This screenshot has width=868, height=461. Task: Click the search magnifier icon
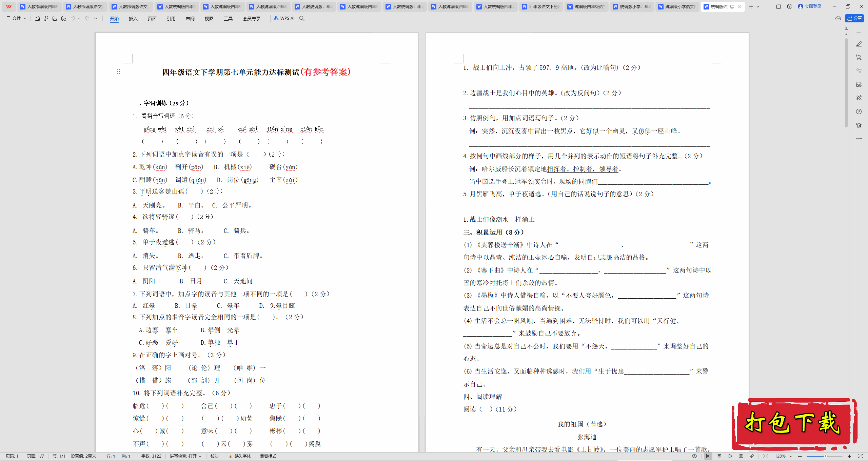(x=302, y=18)
